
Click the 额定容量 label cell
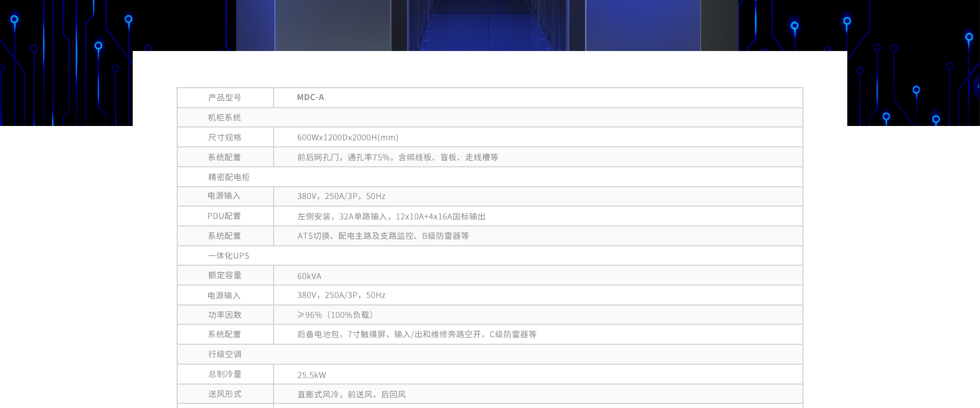225,275
